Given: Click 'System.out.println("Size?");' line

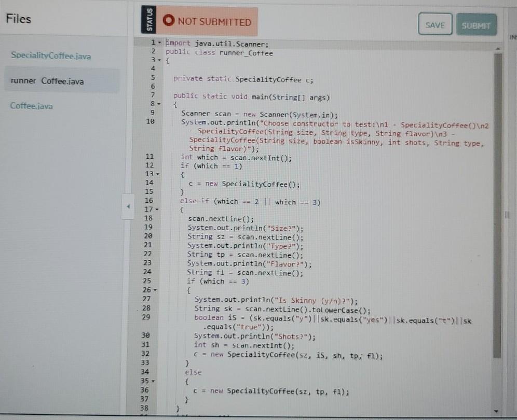Looking at the screenshot, I should tap(246, 228).
